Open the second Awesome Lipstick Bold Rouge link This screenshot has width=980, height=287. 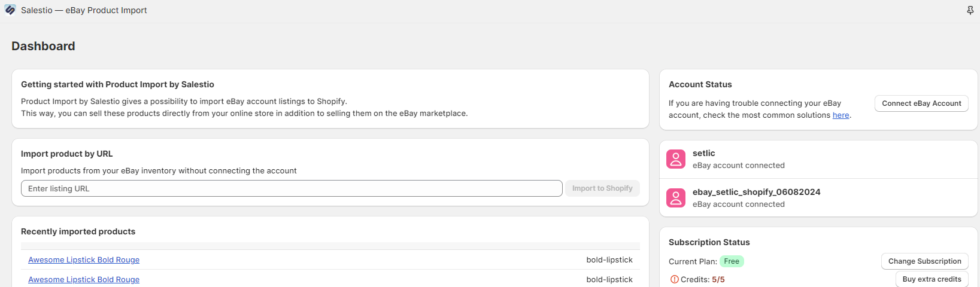pyautogui.click(x=84, y=280)
